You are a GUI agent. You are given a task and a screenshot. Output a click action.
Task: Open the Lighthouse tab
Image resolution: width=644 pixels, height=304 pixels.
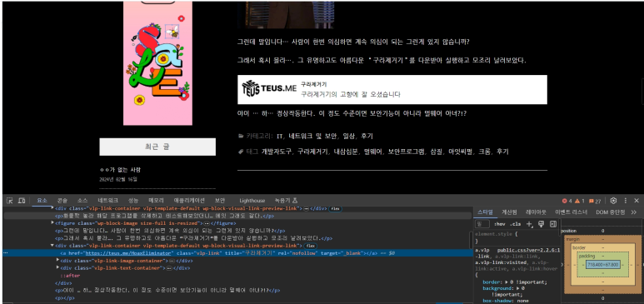tap(252, 201)
